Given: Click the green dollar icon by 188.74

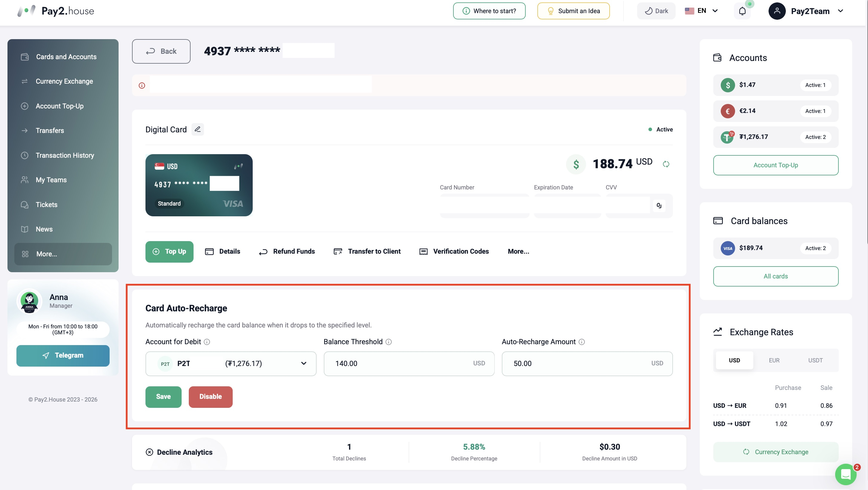Looking at the screenshot, I should click(x=576, y=164).
